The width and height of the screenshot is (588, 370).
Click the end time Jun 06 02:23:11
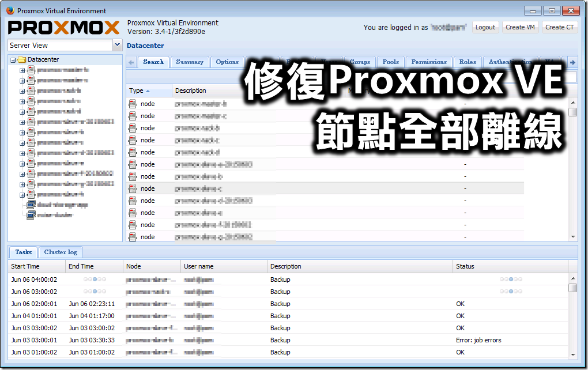pyautogui.click(x=92, y=304)
